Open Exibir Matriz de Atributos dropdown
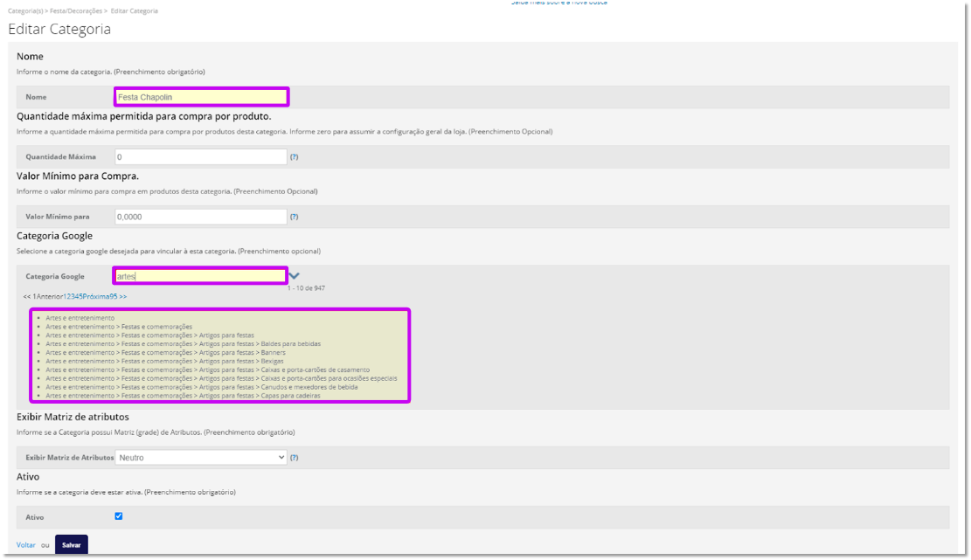 (201, 457)
